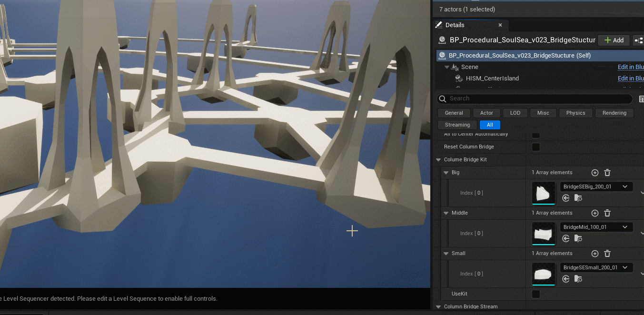Screen dimensions: 644x315
Task: Browse to BridgeSESmall_200_01 in Content Browser
Action: pos(578,279)
